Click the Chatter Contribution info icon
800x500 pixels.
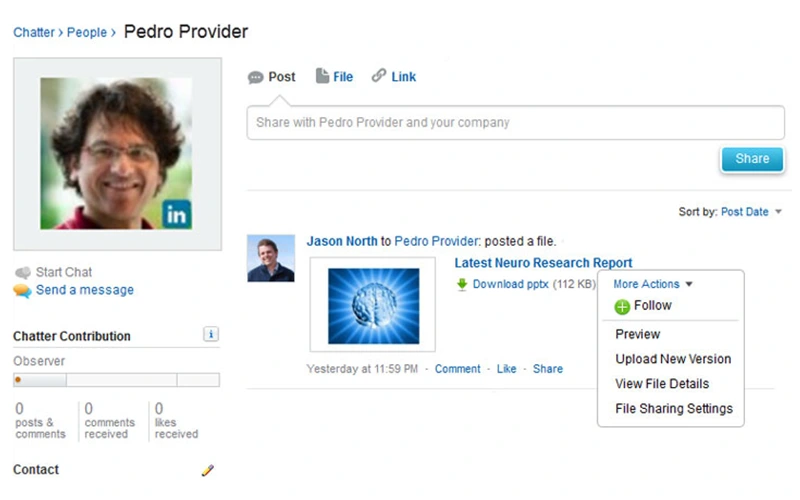[x=211, y=334]
